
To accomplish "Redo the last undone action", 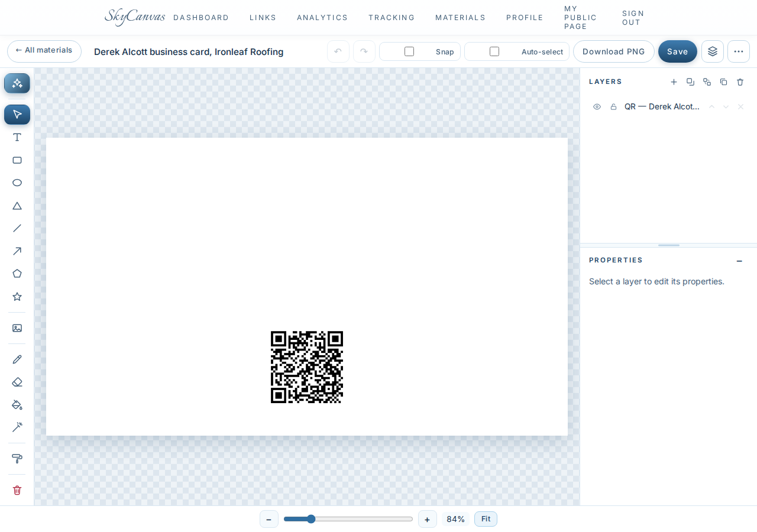I will click(x=364, y=51).
